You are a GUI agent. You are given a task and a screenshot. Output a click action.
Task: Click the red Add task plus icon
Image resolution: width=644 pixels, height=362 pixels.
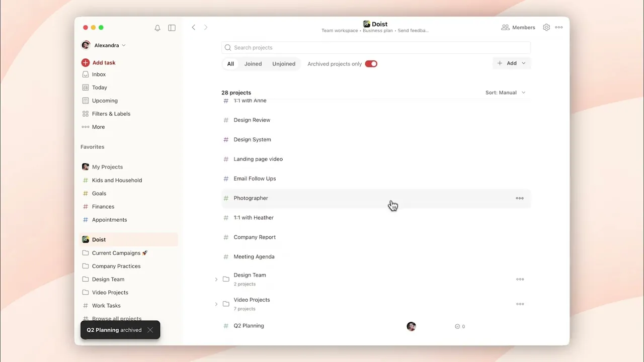pos(86,62)
